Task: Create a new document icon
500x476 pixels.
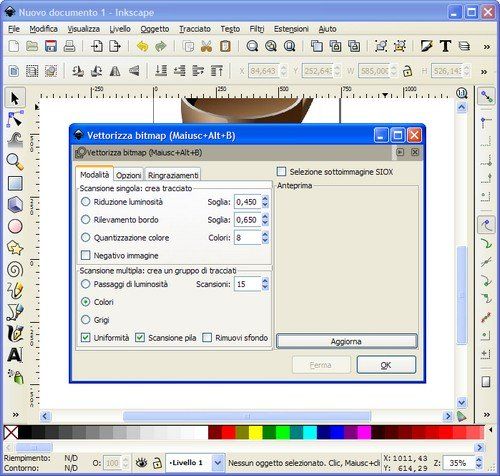Action: coord(13,46)
